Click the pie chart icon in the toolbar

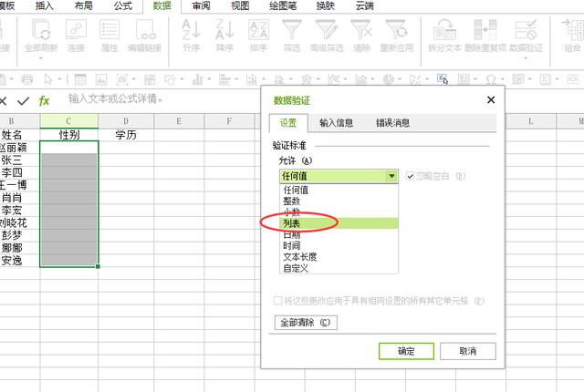click(x=389, y=79)
